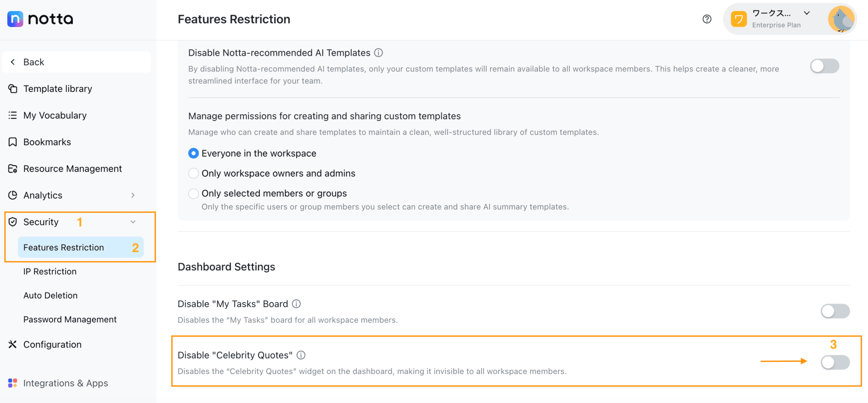The width and height of the screenshot is (868, 403).
Task: Enable the Disable My Tasks Board switch
Action: pyautogui.click(x=835, y=311)
